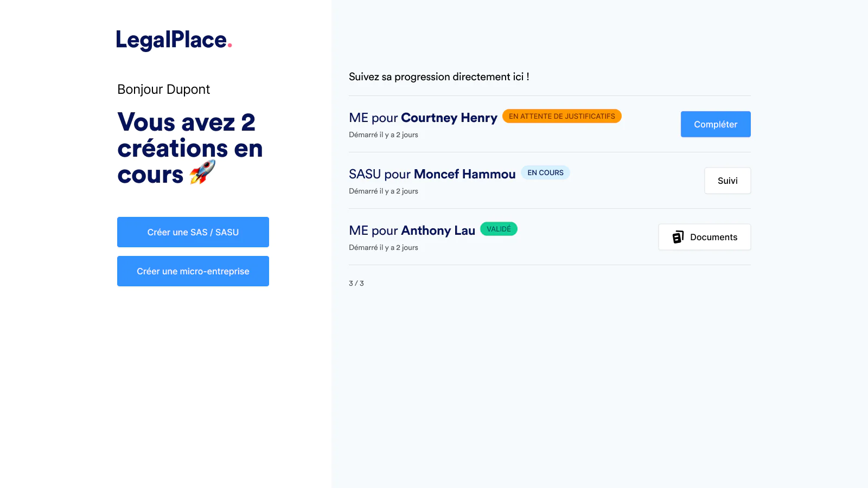Click the "Suivez sa progression" text
The width and height of the screenshot is (868, 488).
(x=439, y=77)
